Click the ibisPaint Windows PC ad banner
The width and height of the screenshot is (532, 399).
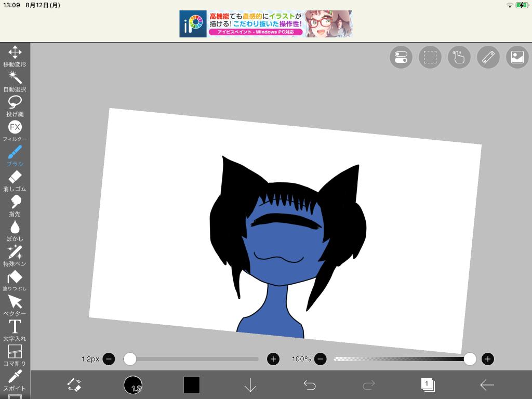coord(265,24)
